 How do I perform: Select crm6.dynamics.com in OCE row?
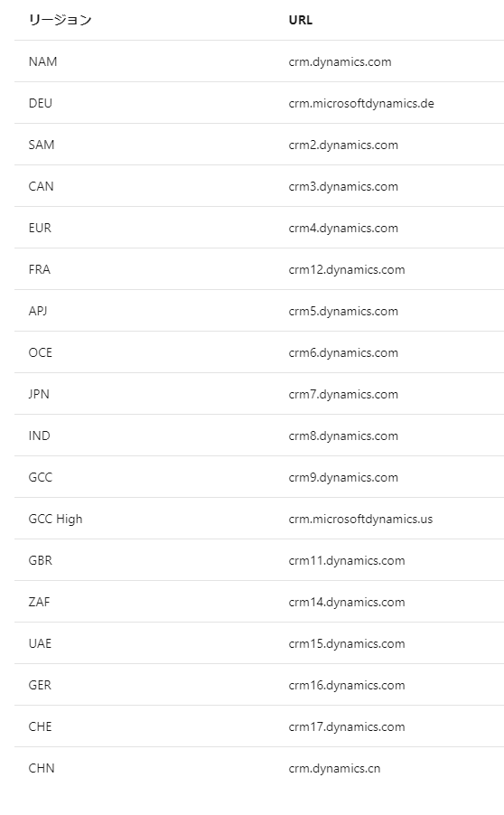[x=343, y=353]
